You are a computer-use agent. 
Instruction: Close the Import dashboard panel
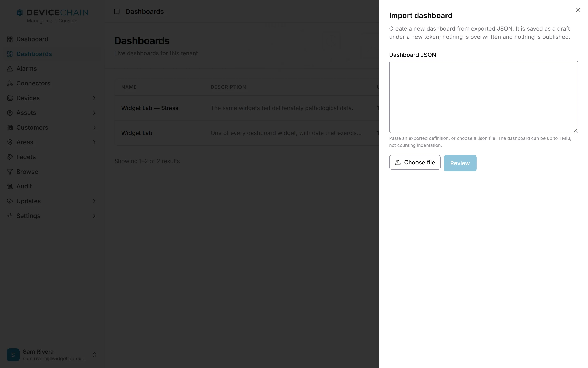[x=578, y=10]
